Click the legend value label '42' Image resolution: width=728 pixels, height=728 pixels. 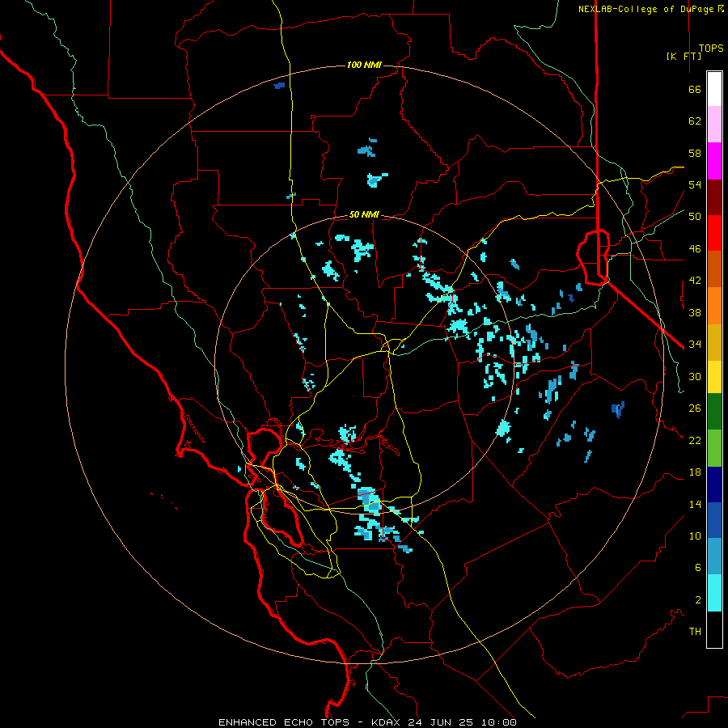click(695, 281)
